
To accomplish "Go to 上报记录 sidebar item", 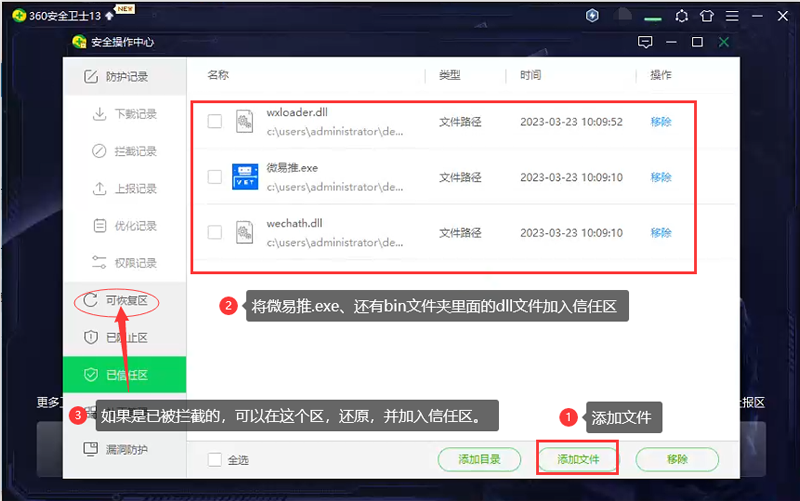I will coord(124,188).
